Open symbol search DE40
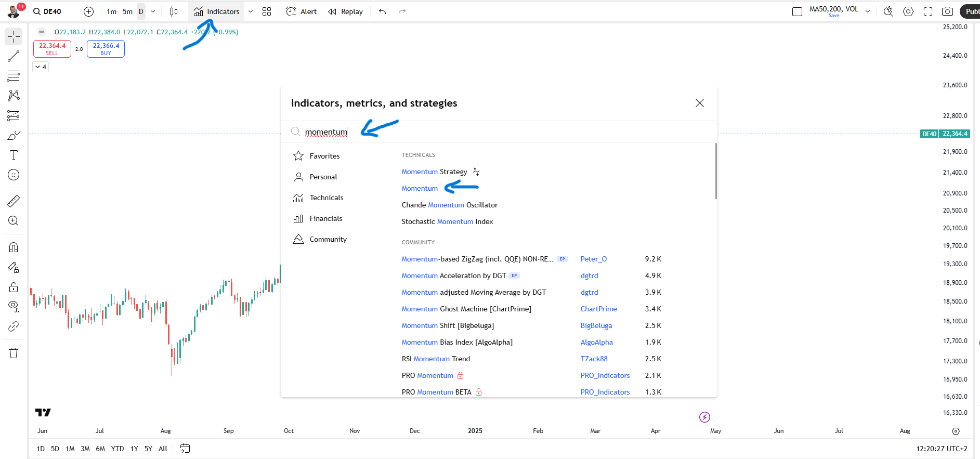Viewport: 980px width, 459px height. pos(47,11)
